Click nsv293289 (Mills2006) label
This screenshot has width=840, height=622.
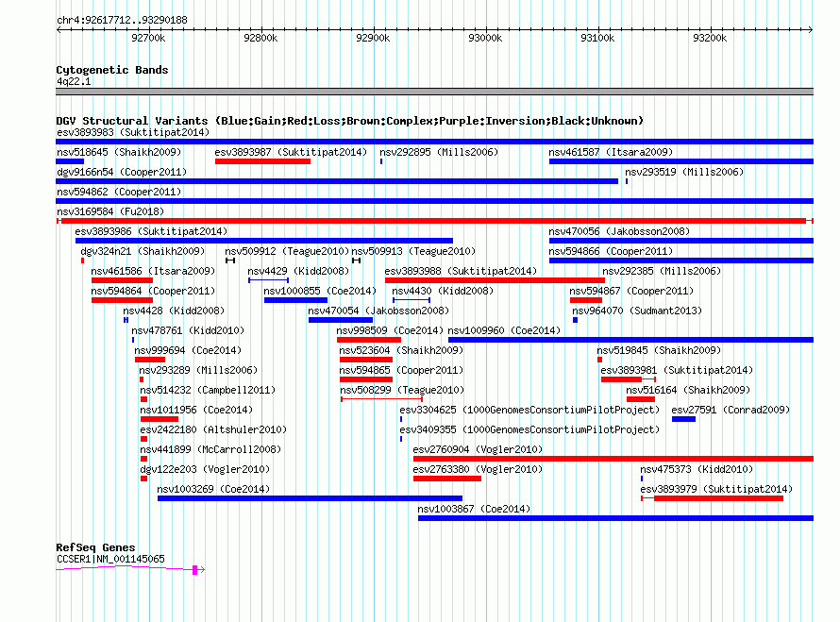coord(198,370)
